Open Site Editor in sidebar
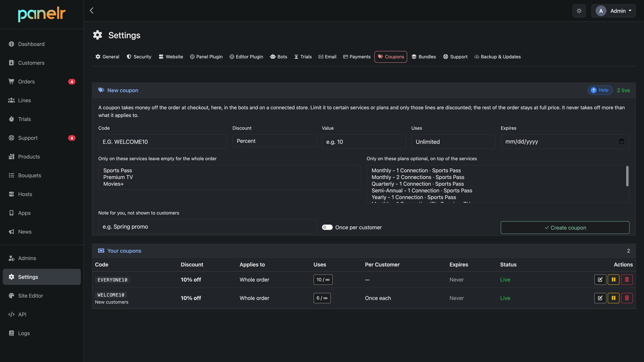The width and height of the screenshot is (644, 362). tap(42, 295)
